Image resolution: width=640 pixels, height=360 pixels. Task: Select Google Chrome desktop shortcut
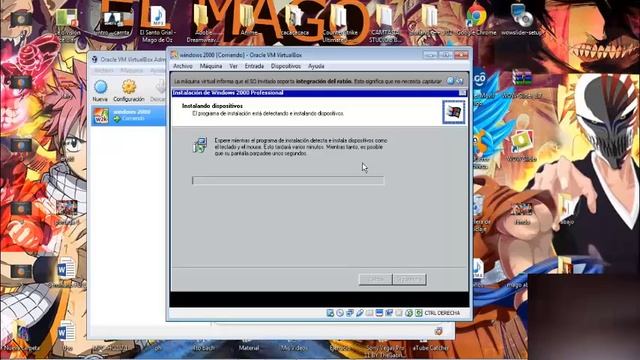(476, 20)
